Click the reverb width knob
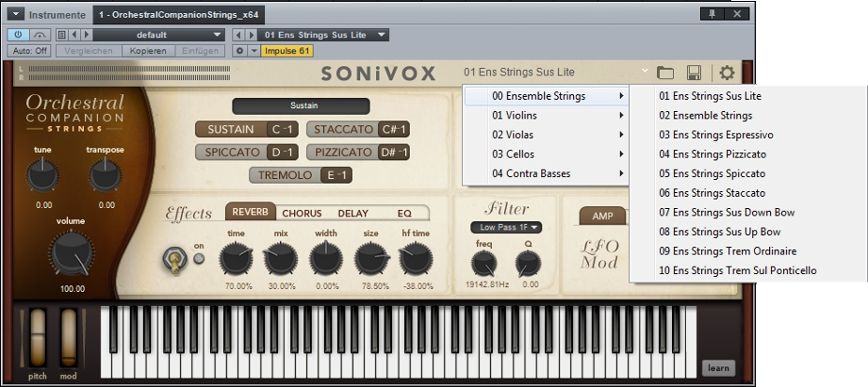The width and height of the screenshot is (868, 387). pyautogui.click(x=326, y=258)
